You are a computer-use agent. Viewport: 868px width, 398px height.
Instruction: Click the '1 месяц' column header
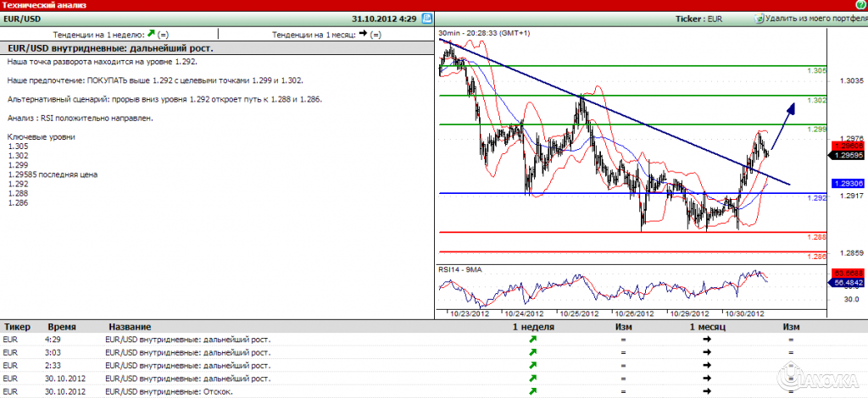(x=708, y=327)
